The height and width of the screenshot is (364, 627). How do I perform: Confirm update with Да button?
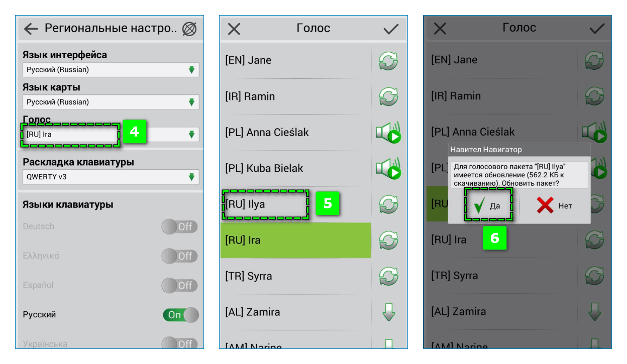[487, 205]
